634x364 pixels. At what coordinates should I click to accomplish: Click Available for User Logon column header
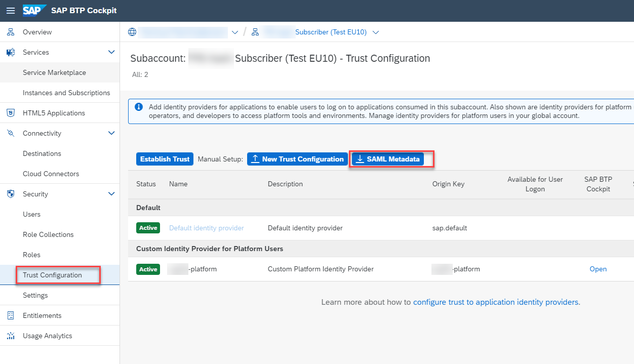pyautogui.click(x=535, y=184)
